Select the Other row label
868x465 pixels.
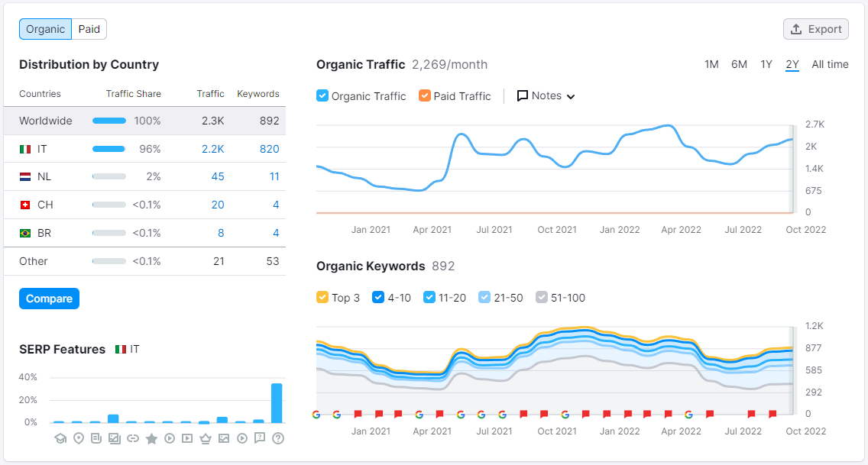tap(33, 261)
